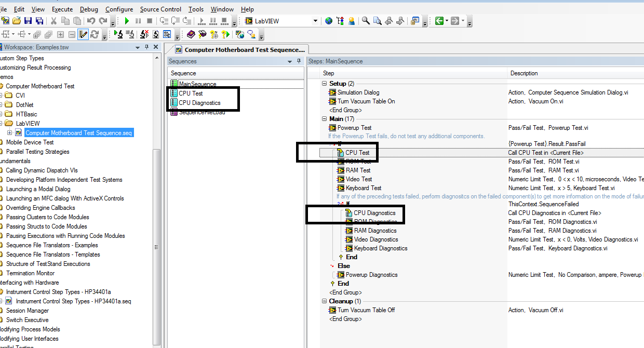Click the purple Help book icon
644x348 pixels.
click(x=191, y=34)
